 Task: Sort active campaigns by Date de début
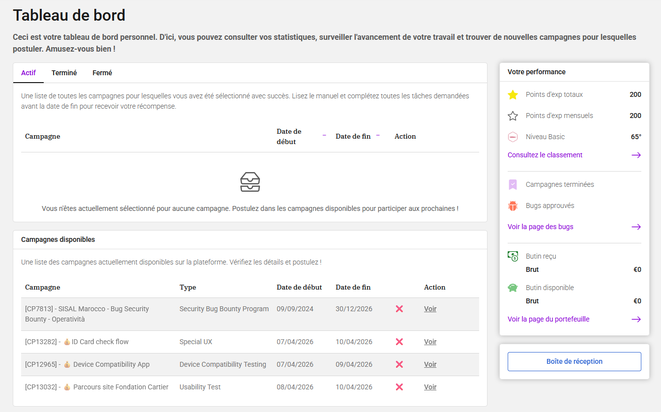323,136
